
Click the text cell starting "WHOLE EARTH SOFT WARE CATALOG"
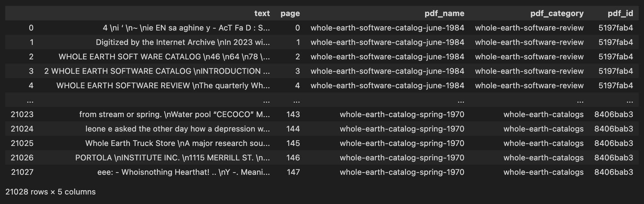164,57
